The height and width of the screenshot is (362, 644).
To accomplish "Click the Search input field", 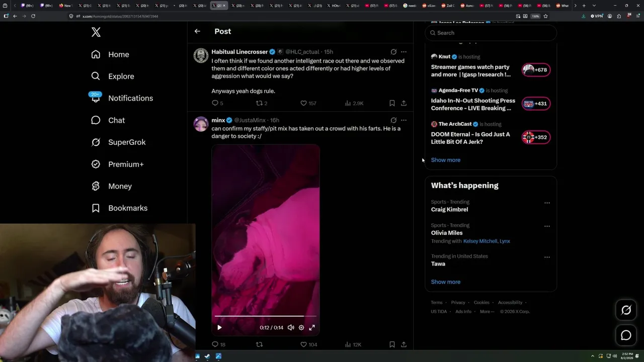I will tap(491, 33).
